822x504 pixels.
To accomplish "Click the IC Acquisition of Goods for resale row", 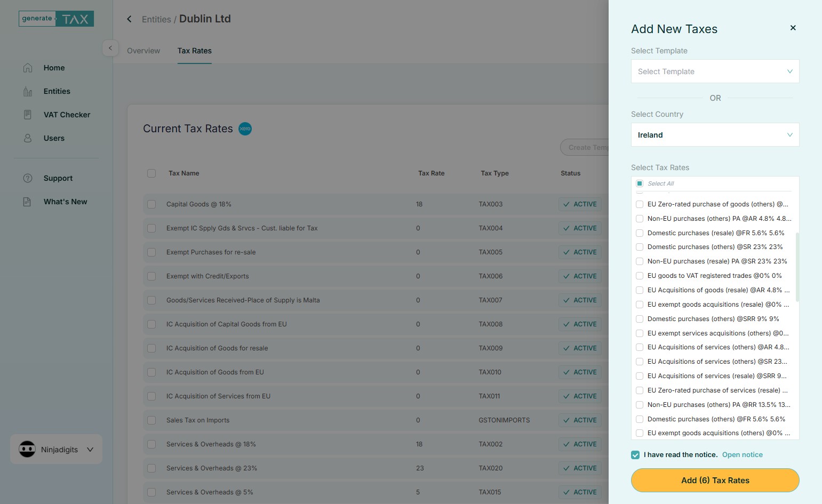I will click(376, 348).
